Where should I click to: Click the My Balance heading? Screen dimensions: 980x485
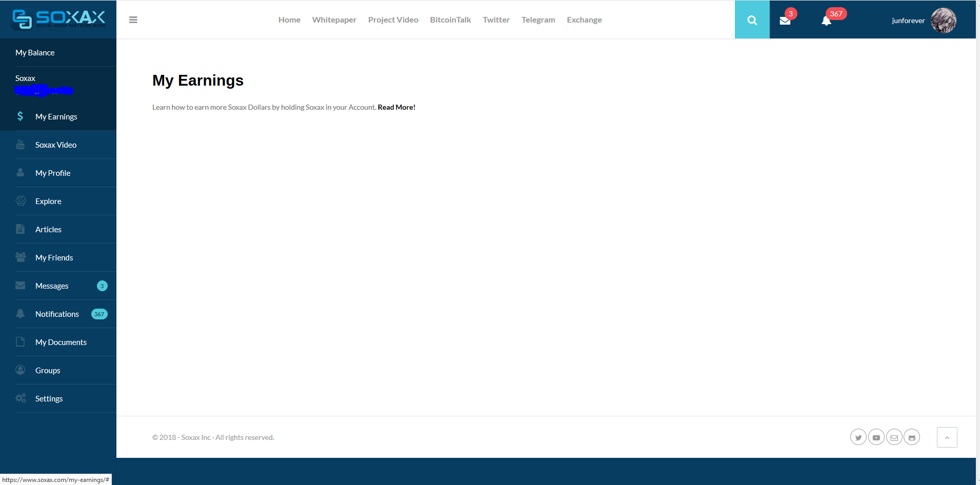tap(35, 52)
